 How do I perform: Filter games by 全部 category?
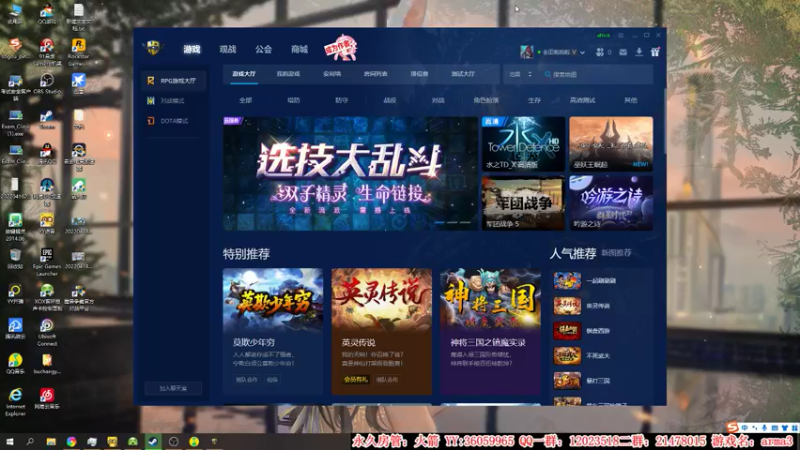click(246, 101)
